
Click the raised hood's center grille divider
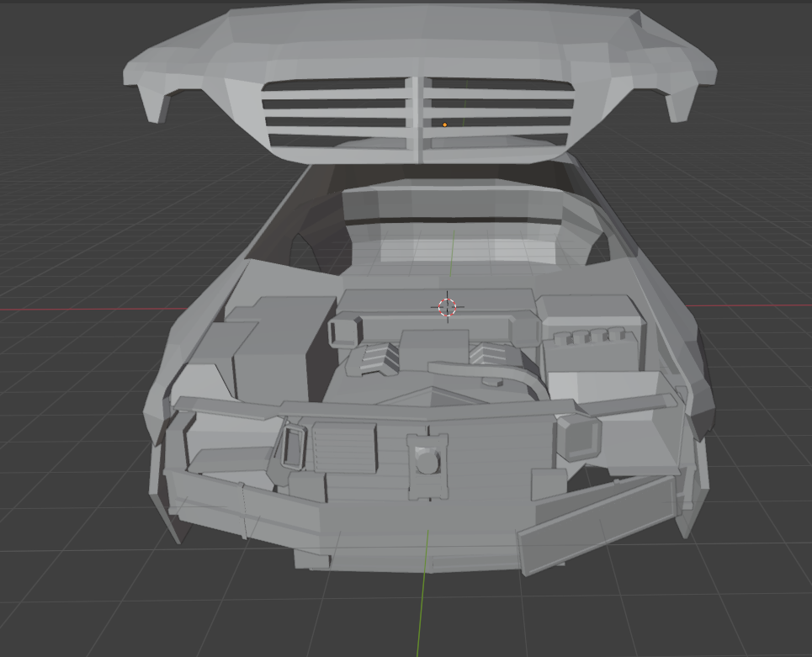tap(418, 119)
